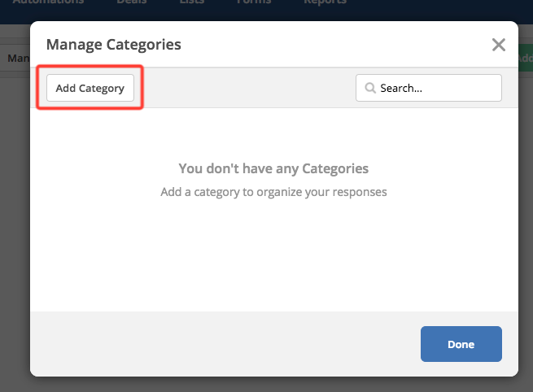Screen dimensions: 533x392
Task: Click the "You don't have any Categories" heading
Action: [273, 169]
